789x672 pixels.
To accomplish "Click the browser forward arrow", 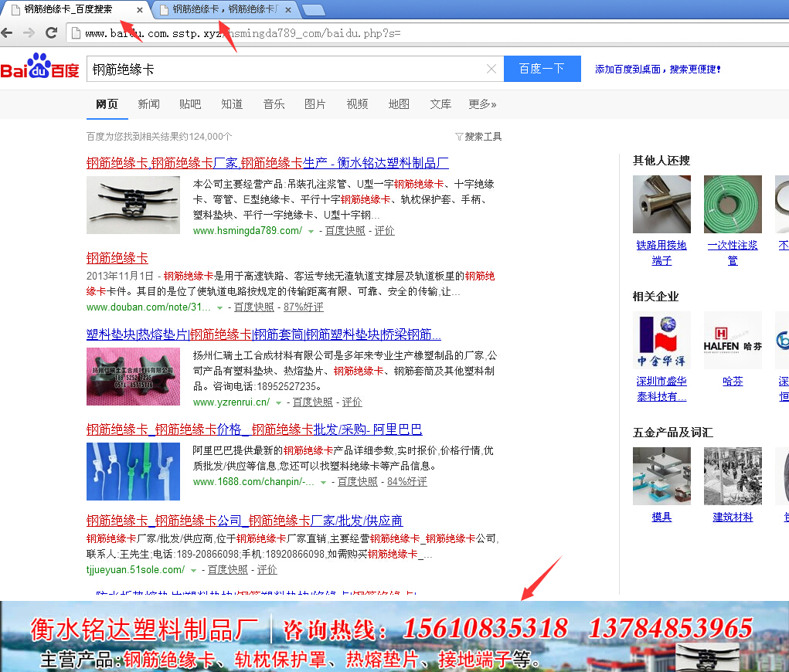I will (x=29, y=33).
